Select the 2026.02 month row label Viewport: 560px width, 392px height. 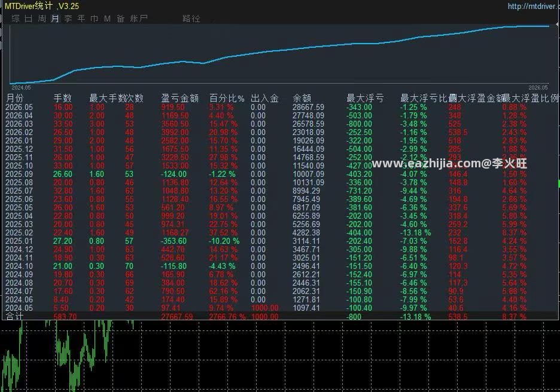coord(19,132)
